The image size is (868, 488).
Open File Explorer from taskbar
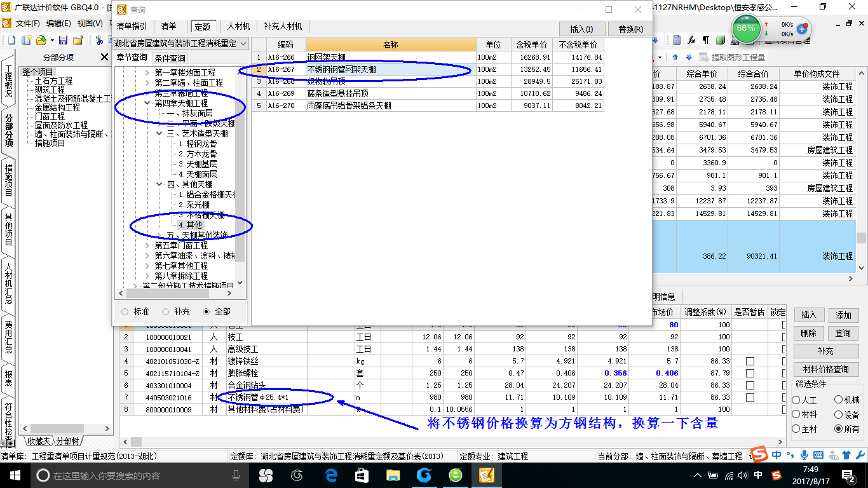point(393,475)
